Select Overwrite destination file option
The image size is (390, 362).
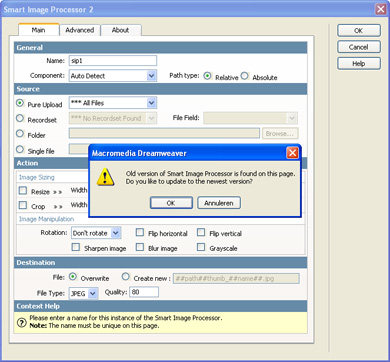(73, 277)
